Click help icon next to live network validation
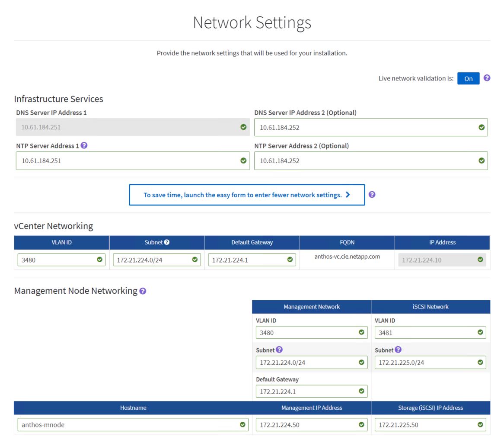This screenshot has height=440, width=504. point(487,78)
